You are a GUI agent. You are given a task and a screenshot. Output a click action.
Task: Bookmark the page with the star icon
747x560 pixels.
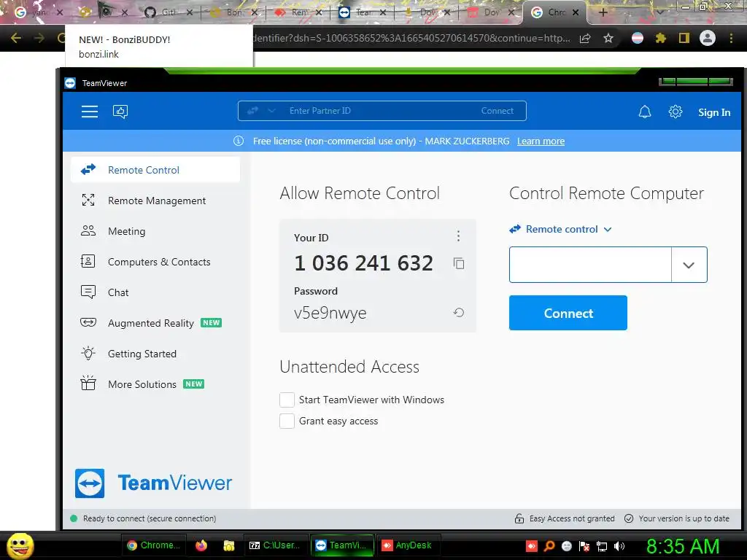[608, 38]
